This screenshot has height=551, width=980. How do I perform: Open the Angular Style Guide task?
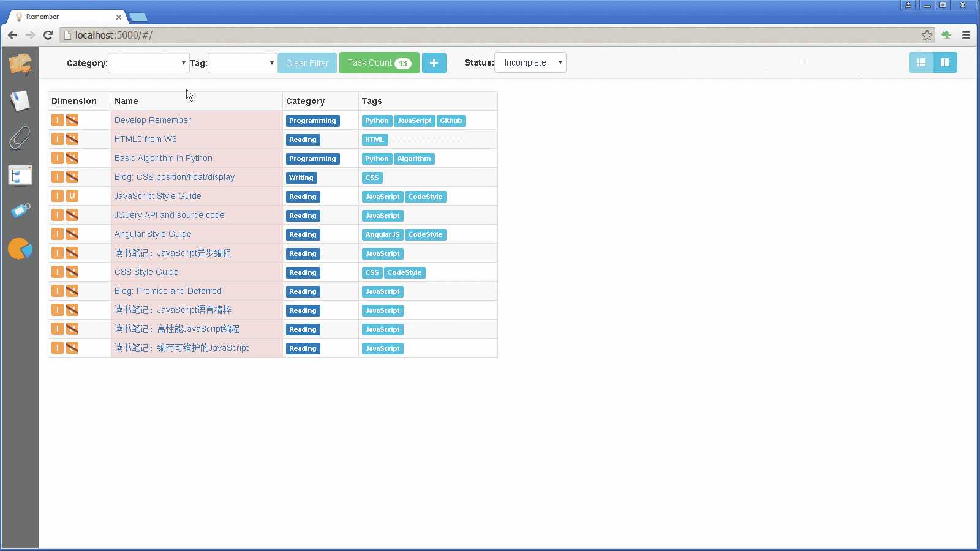tap(153, 234)
